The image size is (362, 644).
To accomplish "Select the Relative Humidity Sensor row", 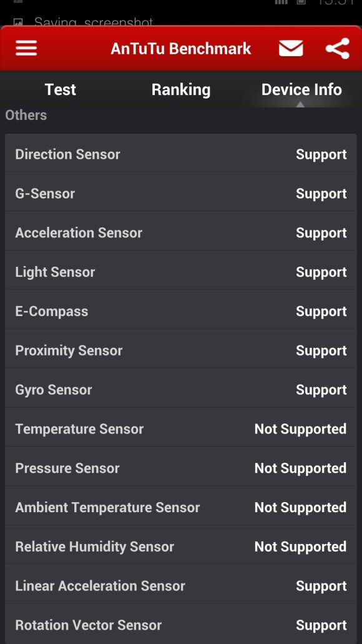I will coord(181,547).
